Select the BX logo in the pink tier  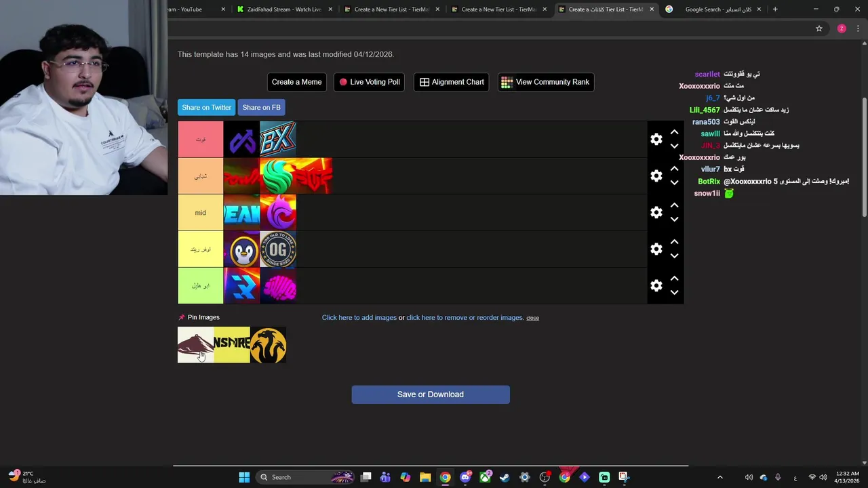(x=278, y=139)
